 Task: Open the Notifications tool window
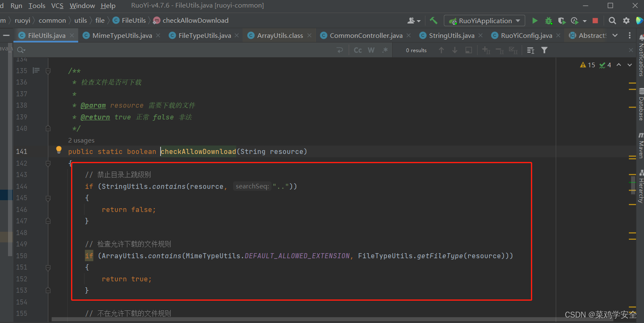click(641, 55)
